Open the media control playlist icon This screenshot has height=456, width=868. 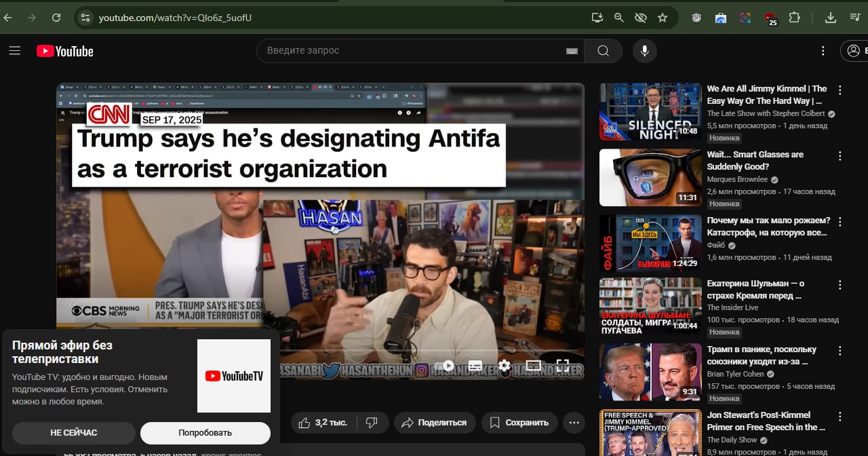click(856, 18)
